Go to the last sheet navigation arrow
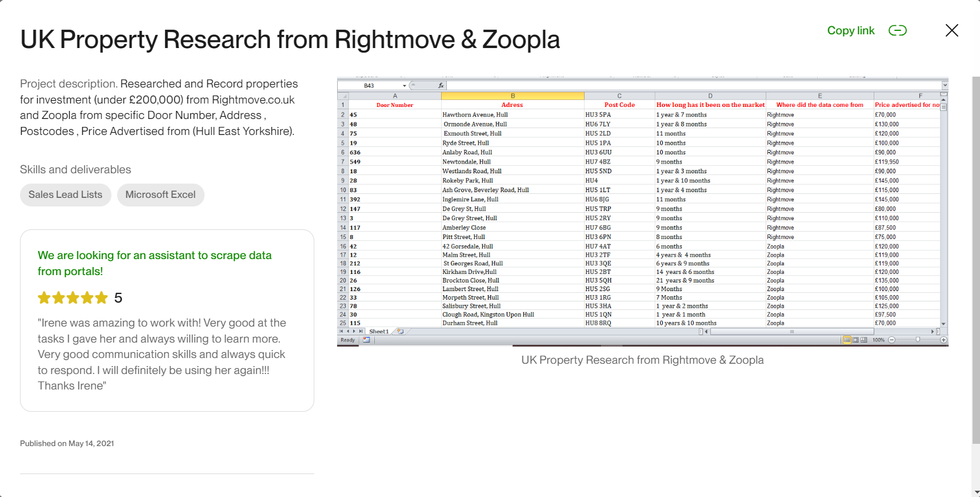The height and width of the screenshot is (497, 980). [x=361, y=332]
